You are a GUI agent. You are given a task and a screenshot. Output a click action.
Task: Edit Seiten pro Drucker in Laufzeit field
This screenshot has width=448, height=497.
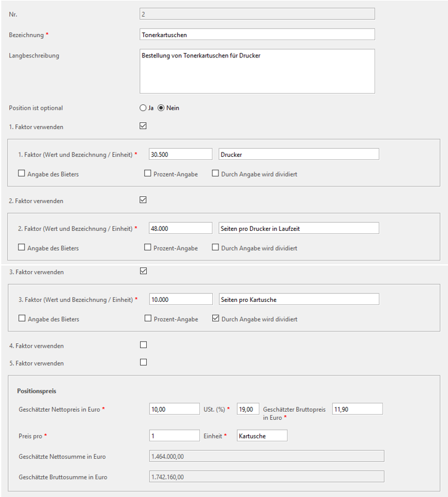pos(299,228)
